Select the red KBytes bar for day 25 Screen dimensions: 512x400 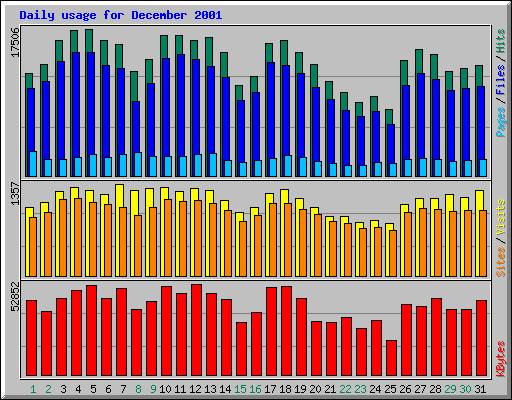391,358
